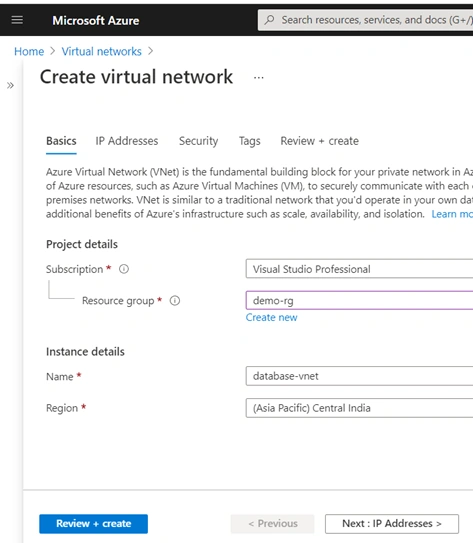Click the search magnifier icon
Screen dimensions: 473x543
[269, 20]
